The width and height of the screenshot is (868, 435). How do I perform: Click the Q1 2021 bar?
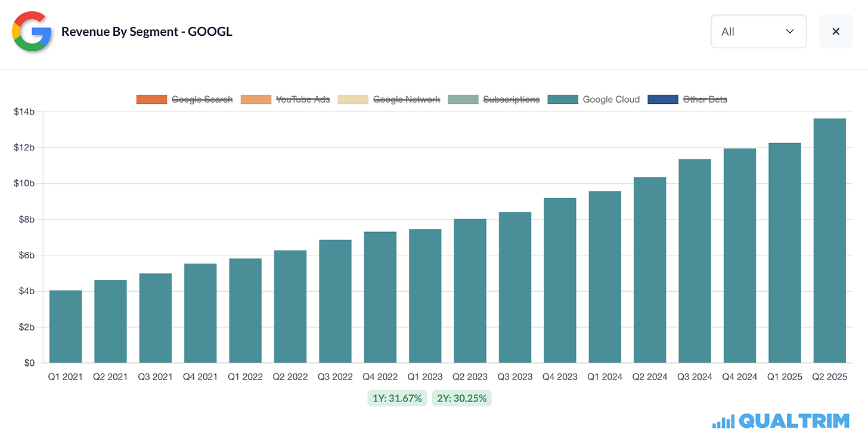click(x=66, y=326)
